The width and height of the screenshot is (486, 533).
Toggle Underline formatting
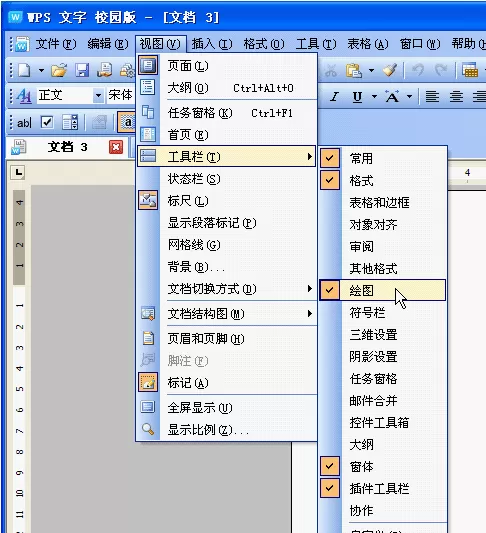pyautogui.click(x=357, y=97)
